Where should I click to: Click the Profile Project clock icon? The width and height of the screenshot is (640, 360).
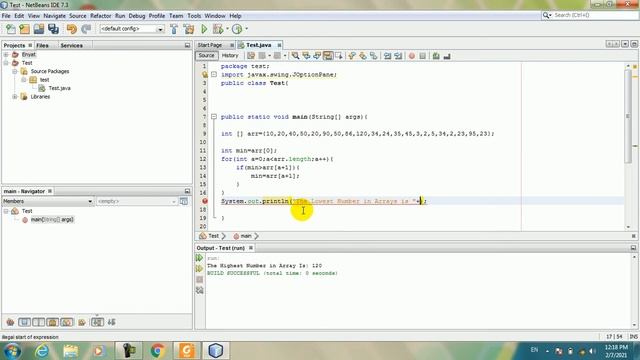[x=237, y=29]
